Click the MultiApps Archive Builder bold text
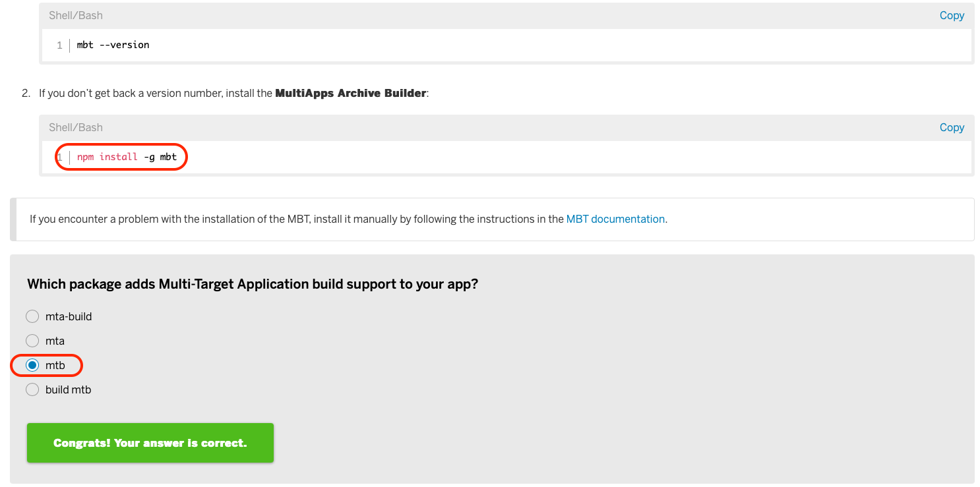The height and width of the screenshot is (487, 980). click(350, 93)
